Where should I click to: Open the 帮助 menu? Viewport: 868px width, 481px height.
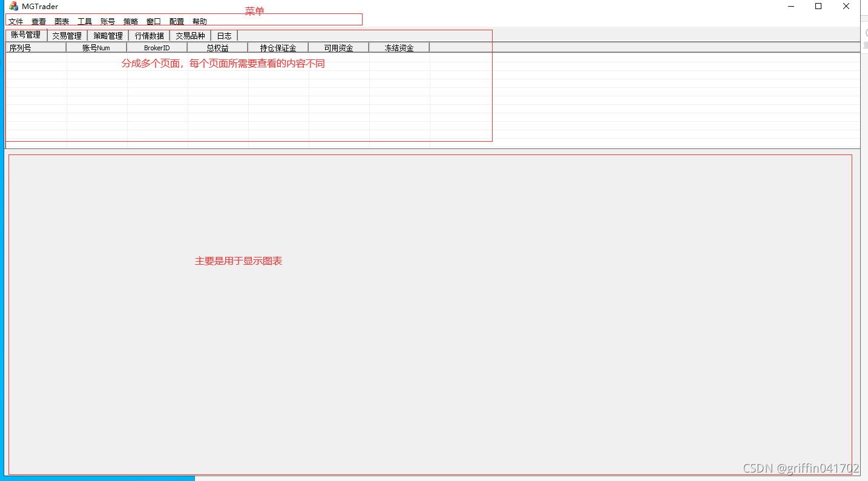pyautogui.click(x=200, y=21)
